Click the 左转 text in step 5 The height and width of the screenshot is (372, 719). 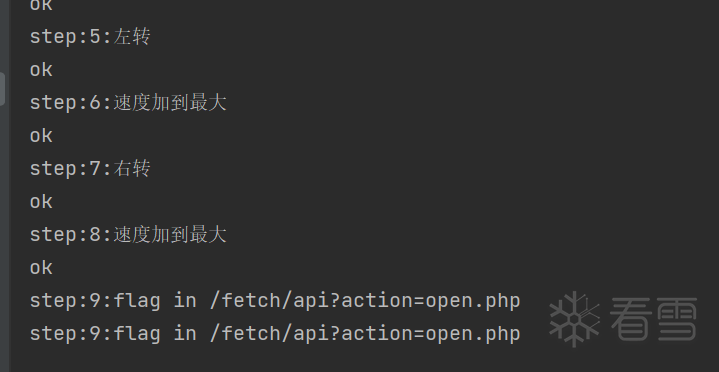click(x=132, y=37)
